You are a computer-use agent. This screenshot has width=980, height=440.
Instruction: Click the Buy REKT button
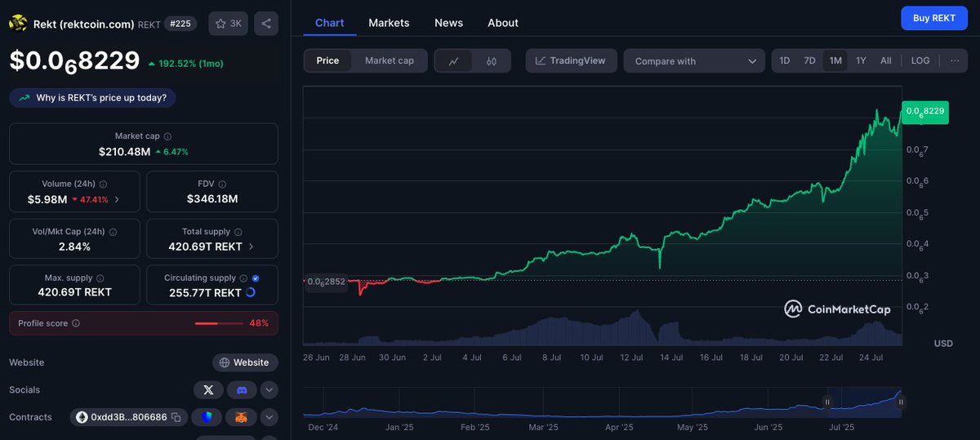[x=933, y=18]
